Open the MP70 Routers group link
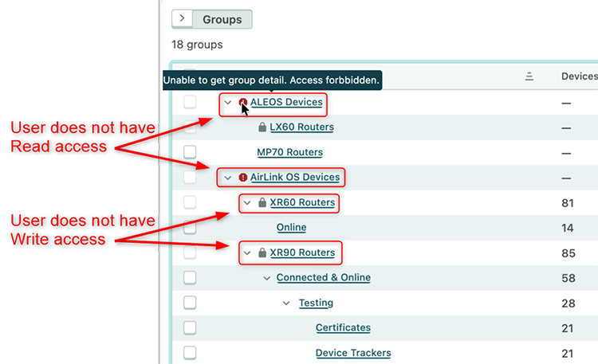 pyautogui.click(x=289, y=152)
